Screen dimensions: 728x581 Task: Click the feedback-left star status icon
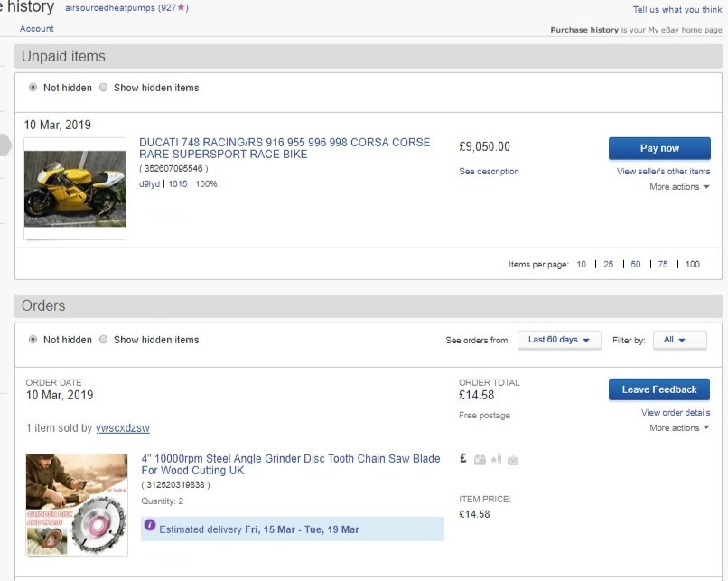pyautogui.click(x=497, y=460)
